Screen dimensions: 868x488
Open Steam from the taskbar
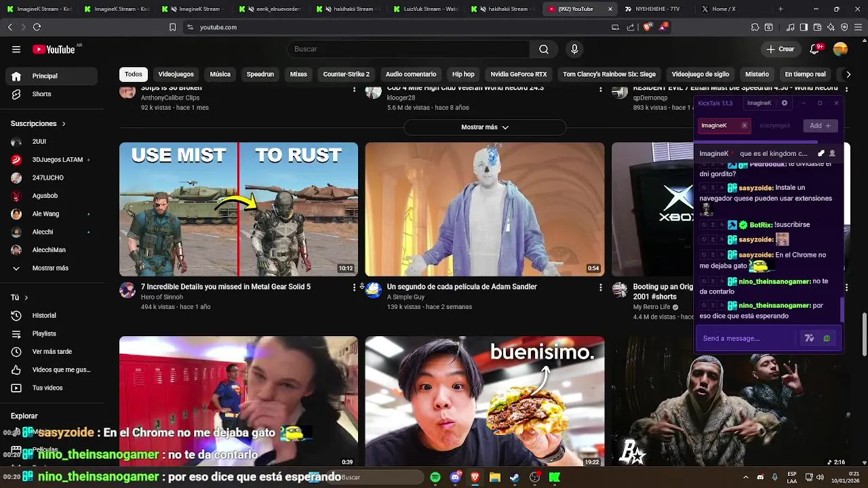click(x=515, y=477)
